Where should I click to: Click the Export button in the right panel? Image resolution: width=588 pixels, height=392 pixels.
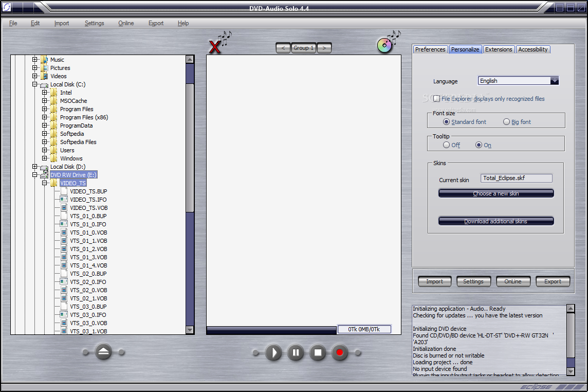click(x=553, y=281)
